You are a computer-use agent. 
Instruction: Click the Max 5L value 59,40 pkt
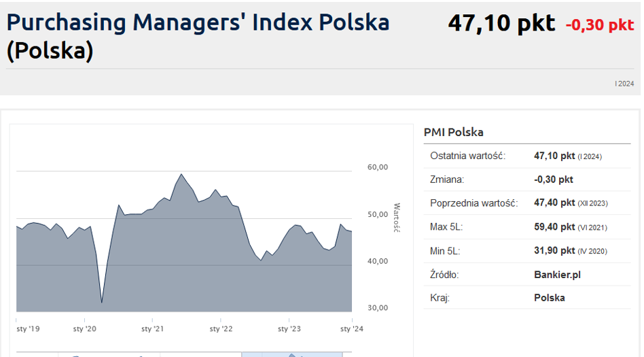555,226
